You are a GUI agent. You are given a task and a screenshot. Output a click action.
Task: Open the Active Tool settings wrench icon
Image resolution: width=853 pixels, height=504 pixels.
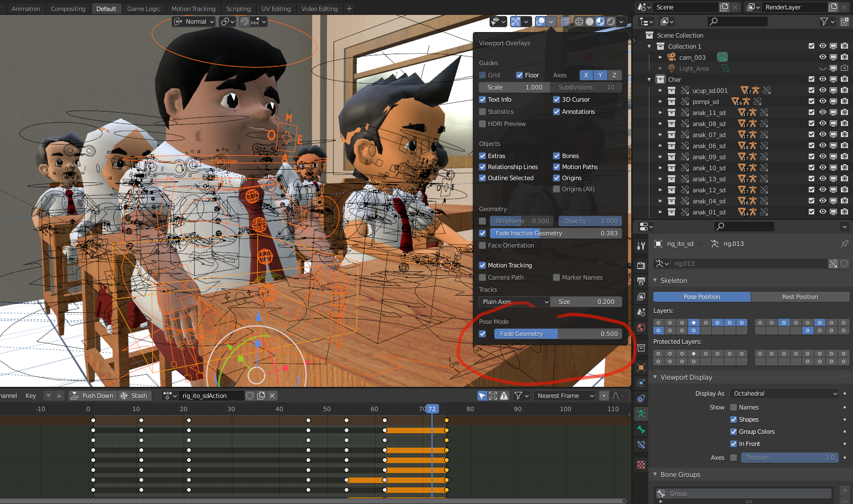click(x=641, y=246)
